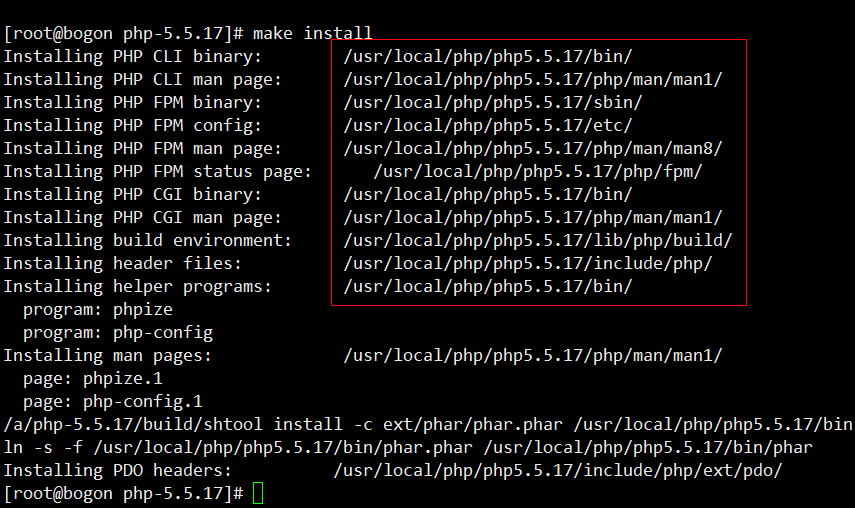The height and width of the screenshot is (508, 855).
Task: Click the 'page: phpize.1' line
Action: tap(93, 379)
